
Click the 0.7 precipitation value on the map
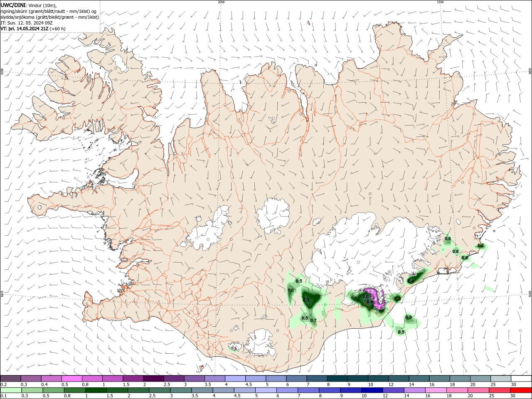(x=313, y=320)
